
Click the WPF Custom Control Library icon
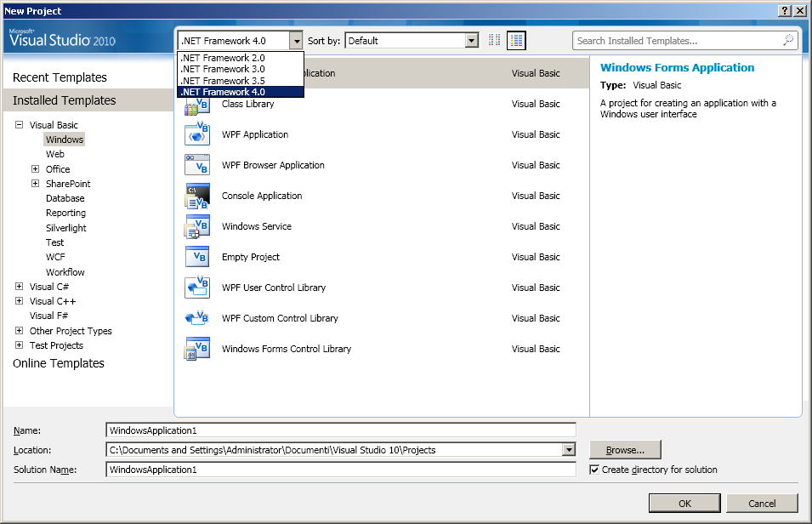pos(196,317)
